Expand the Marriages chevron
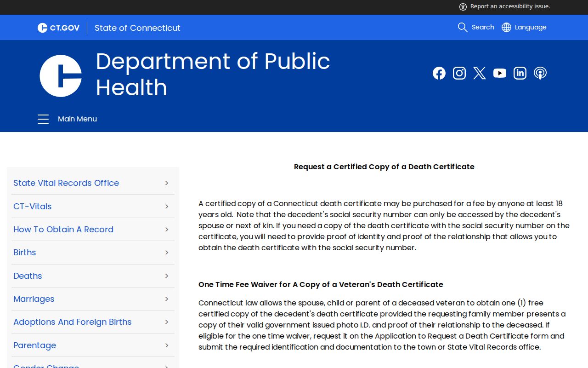 pyautogui.click(x=167, y=299)
